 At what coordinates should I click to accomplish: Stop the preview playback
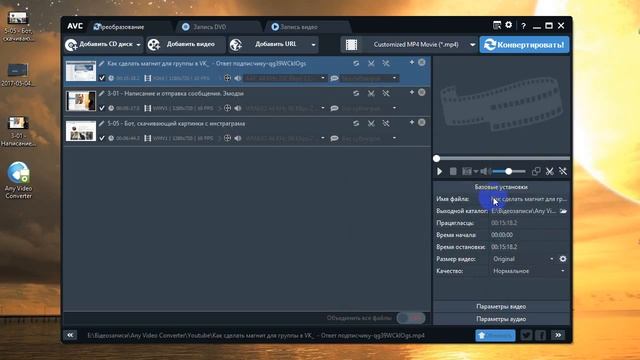tap(453, 171)
